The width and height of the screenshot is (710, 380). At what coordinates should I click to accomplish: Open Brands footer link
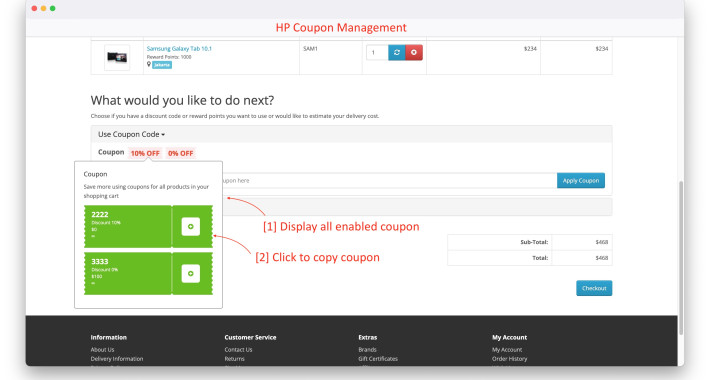367,350
